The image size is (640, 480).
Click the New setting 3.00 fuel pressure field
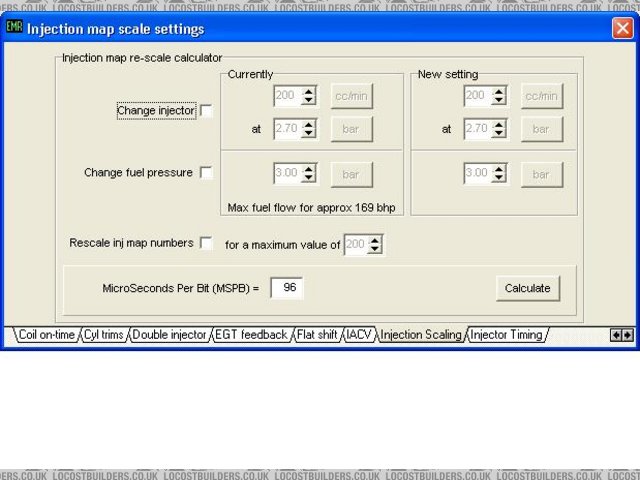(478, 173)
